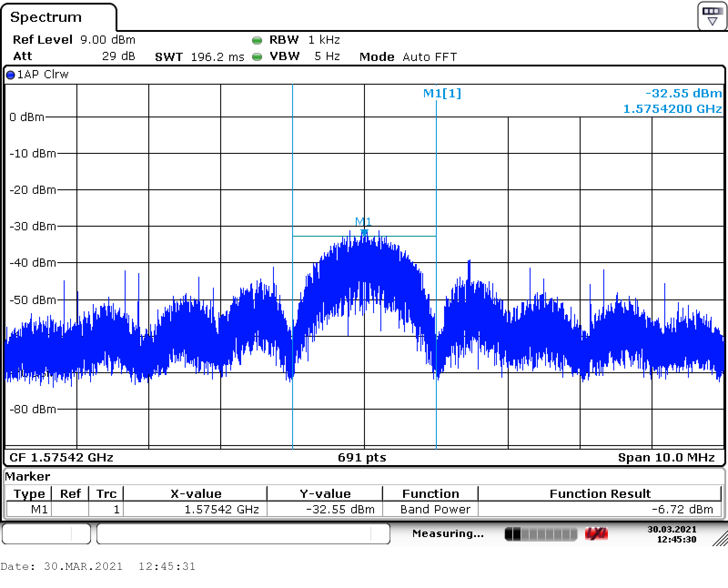Click the measurement progress bar in status bar
This screenshot has height=588, width=728.
[x=541, y=533]
